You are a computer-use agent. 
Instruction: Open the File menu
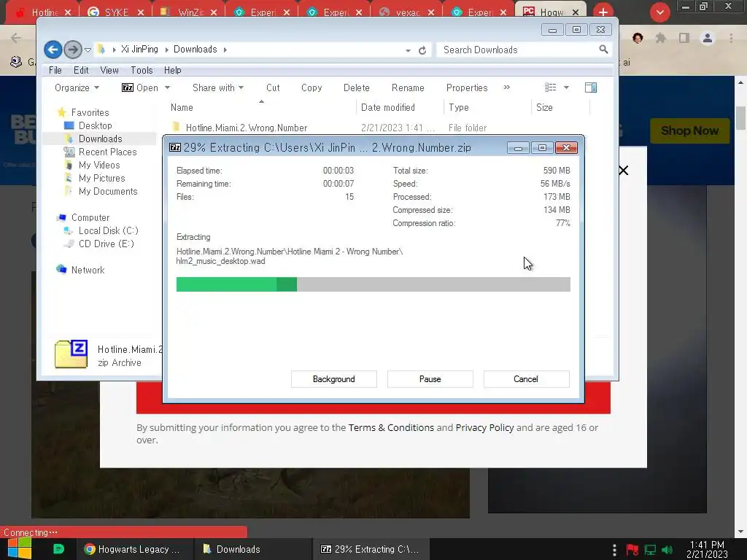pos(55,71)
